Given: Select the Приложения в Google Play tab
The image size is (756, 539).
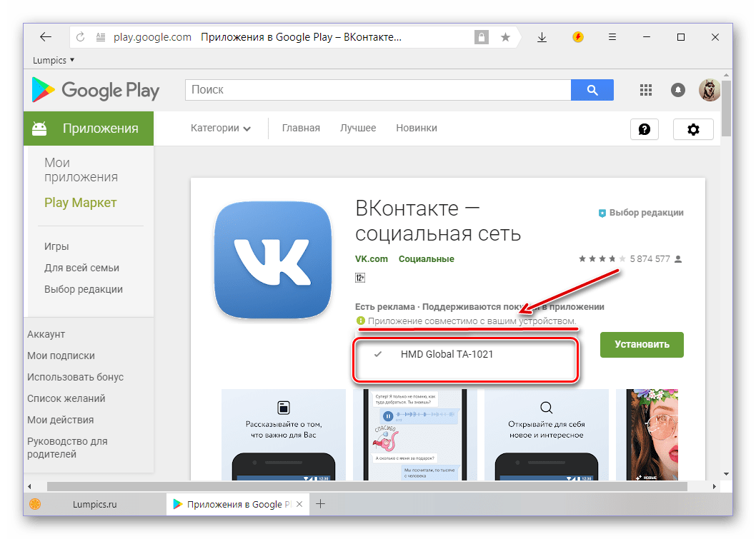Looking at the screenshot, I should [238, 504].
